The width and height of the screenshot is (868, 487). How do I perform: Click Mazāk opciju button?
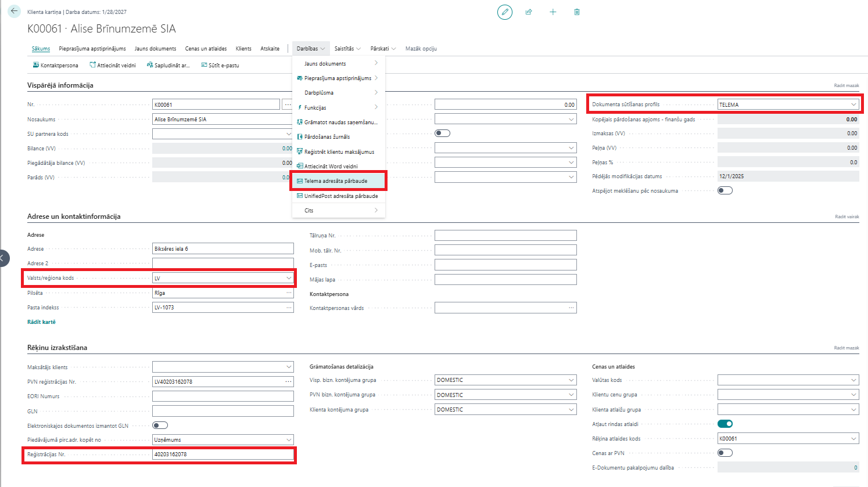421,49
